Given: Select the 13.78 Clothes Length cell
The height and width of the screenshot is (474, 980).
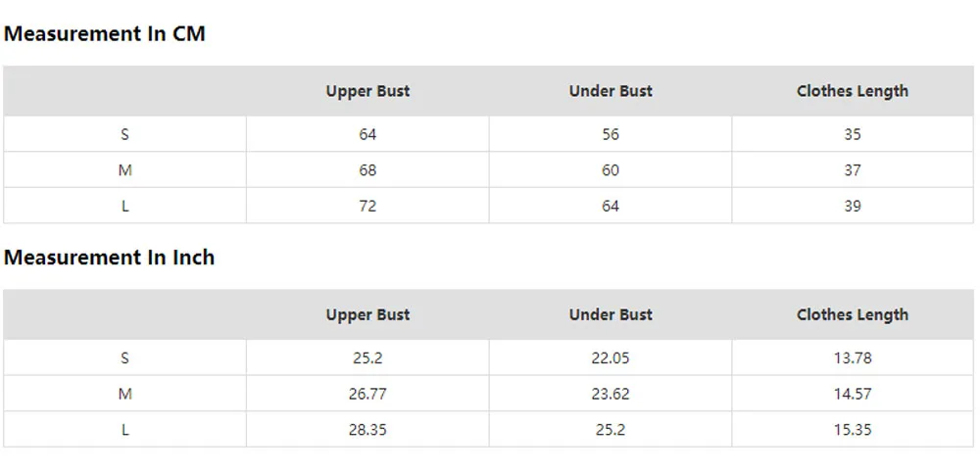Looking at the screenshot, I should tap(853, 357).
